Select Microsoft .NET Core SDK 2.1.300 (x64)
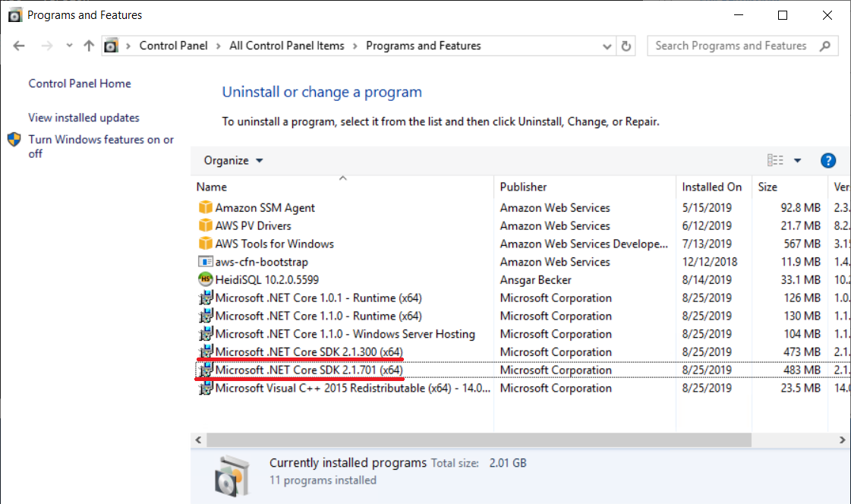 (309, 352)
